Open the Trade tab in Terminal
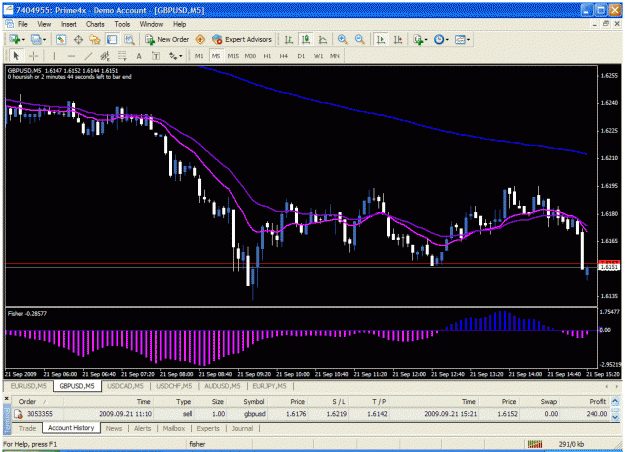The image size is (625, 452). [27, 428]
